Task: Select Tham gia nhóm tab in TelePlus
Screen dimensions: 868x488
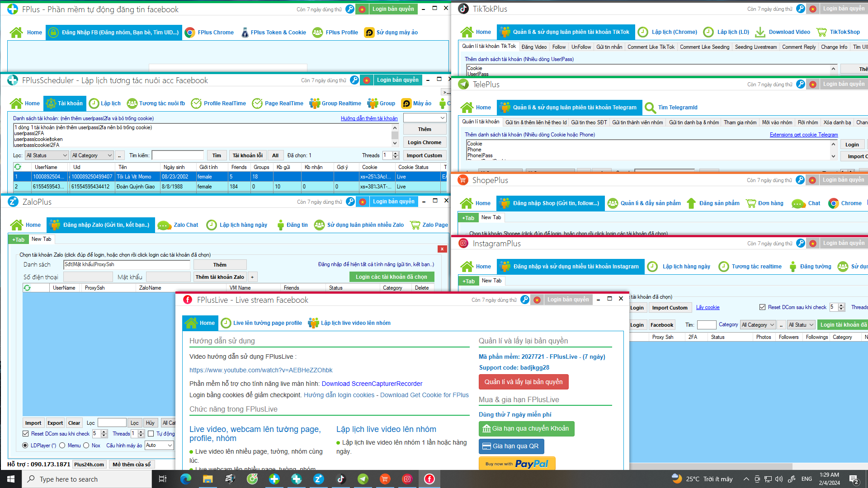Action: click(740, 122)
